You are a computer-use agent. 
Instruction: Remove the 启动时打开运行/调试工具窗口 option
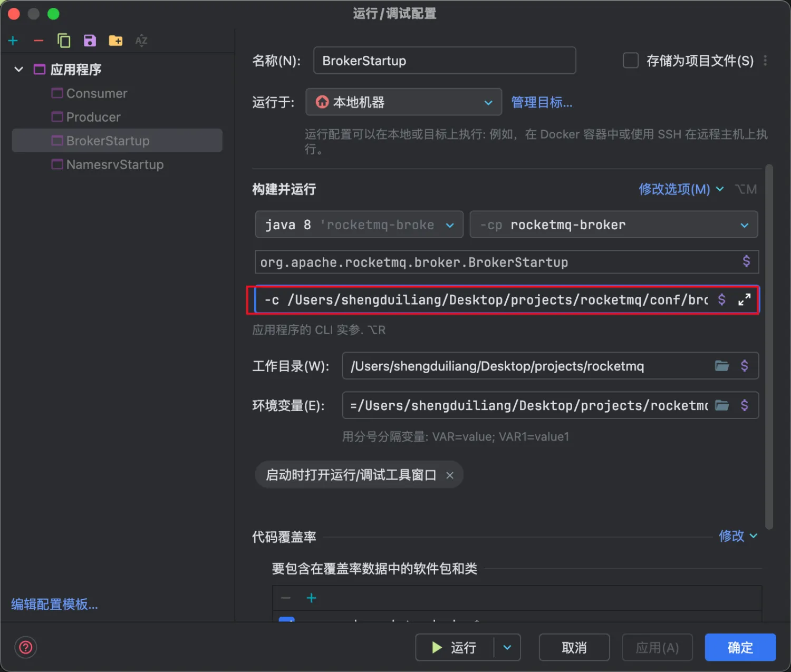(450, 475)
